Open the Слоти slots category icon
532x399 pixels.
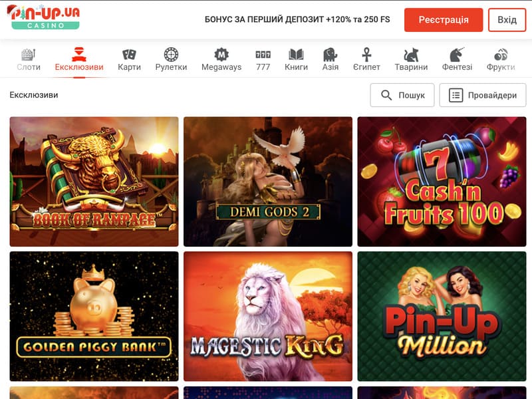click(x=29, y=55)
